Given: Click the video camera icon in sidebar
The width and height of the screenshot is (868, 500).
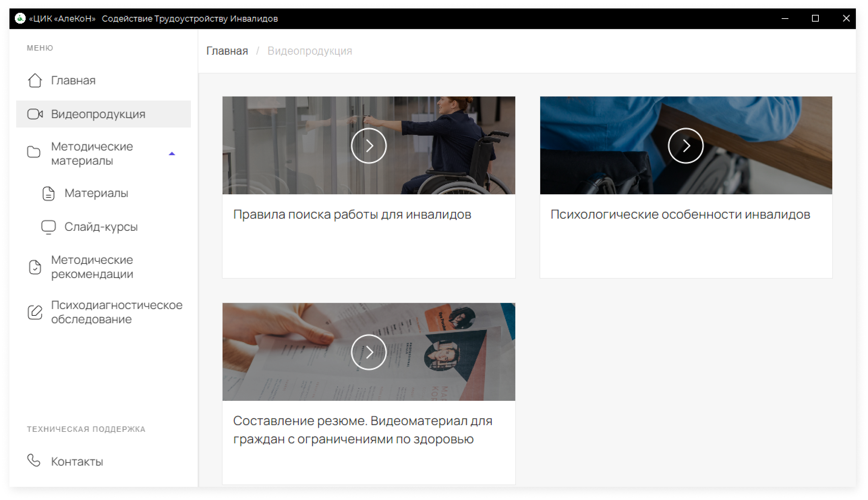Looking at the screenshot, I should point(35,114).
